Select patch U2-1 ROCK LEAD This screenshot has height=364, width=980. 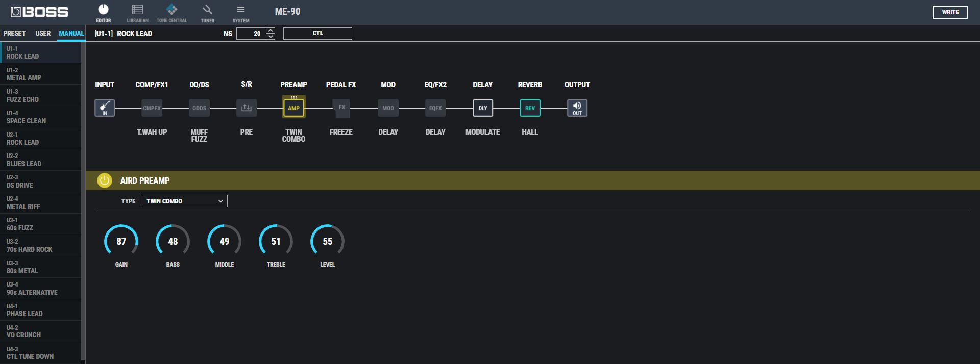[40, 138]
